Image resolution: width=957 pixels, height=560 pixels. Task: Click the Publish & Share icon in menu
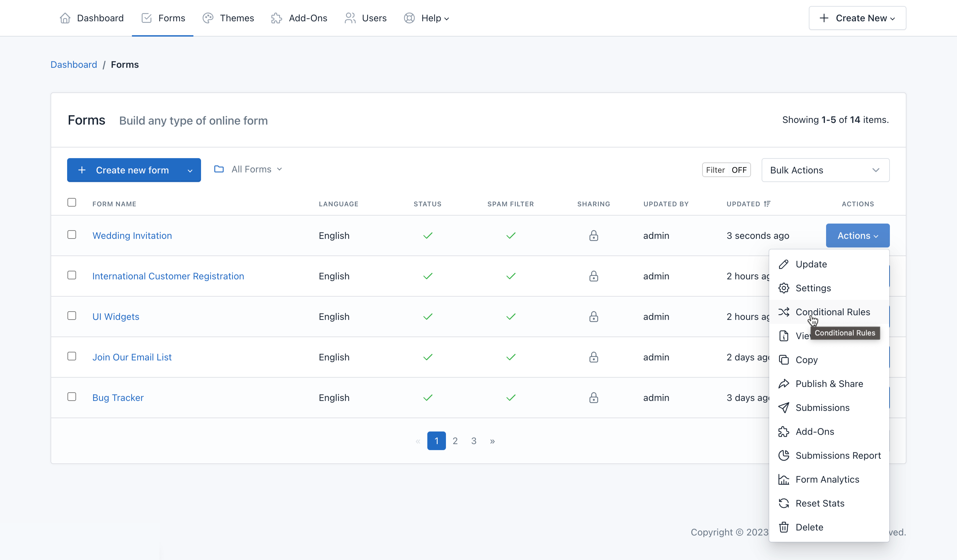click(x=785, y=383)
